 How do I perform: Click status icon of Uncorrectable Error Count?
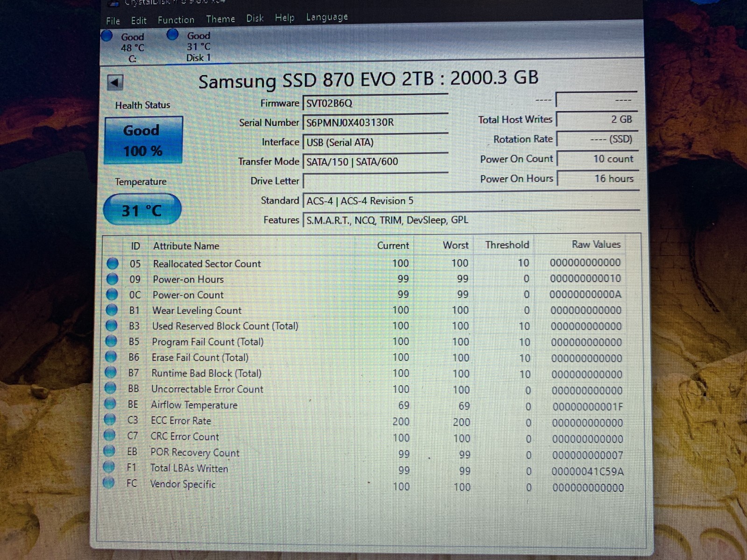point(110,388)
